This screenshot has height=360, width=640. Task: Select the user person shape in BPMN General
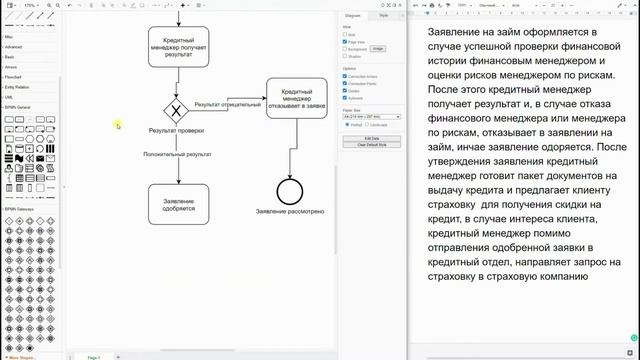(9, 168)
